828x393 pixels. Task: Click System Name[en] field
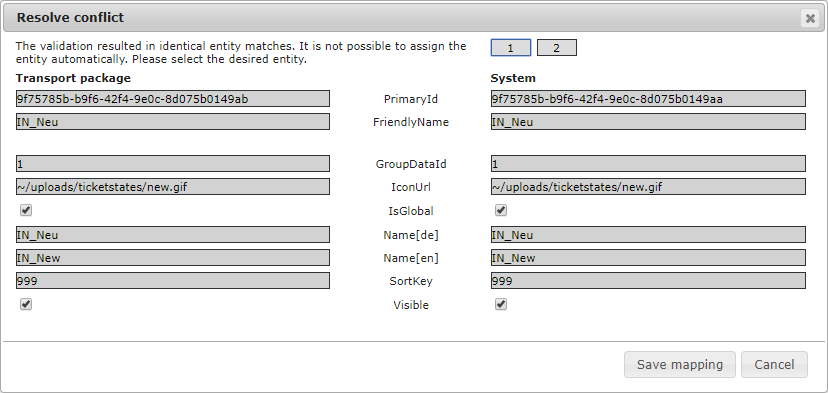pos(648,257)
